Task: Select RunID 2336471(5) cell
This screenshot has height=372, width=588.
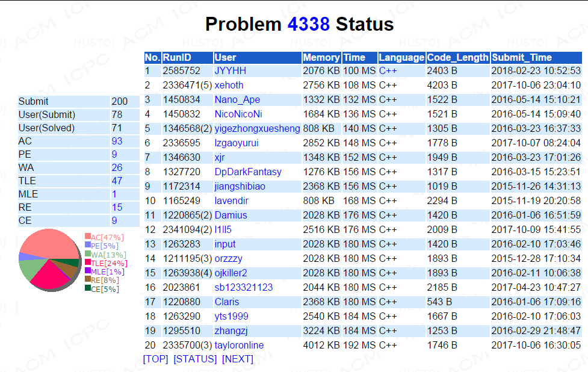Action: pyautogui.click(x=187, y=85)
